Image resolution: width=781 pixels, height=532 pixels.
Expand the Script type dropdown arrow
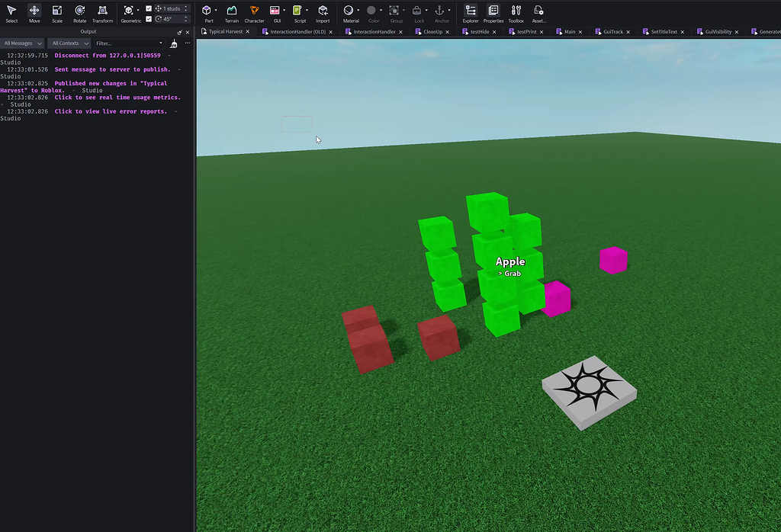307,11
